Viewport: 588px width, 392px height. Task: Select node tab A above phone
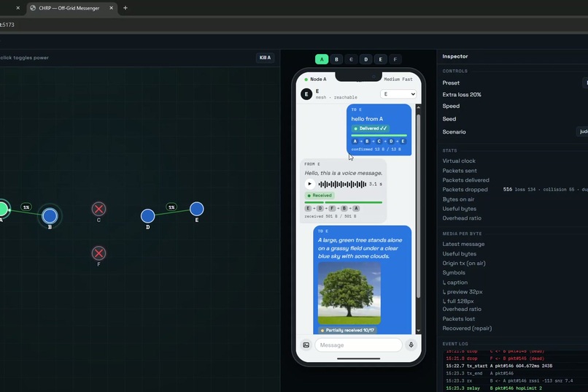(322, 59)
